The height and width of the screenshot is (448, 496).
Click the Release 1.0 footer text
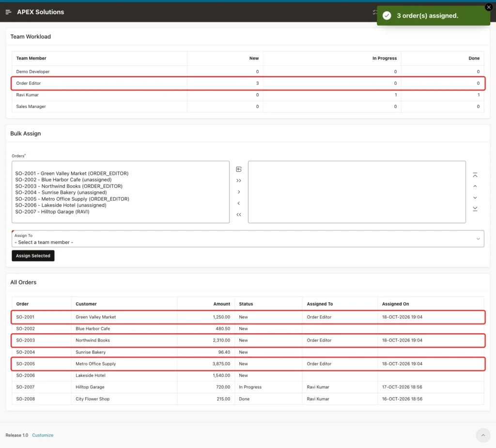click(17, 435)
